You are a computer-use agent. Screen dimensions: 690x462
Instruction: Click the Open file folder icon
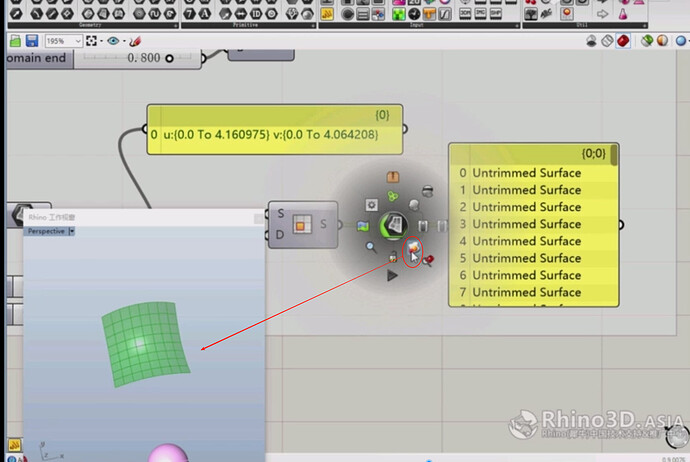click(x=15, y=41)
